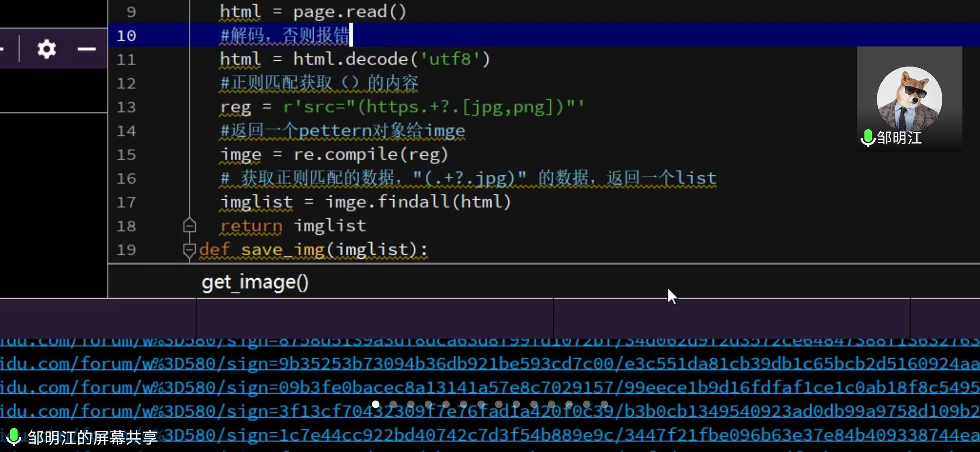Collapse fold marker at line 18
The height and width of the screenshot is (452, 980).
tap(189, 226)
